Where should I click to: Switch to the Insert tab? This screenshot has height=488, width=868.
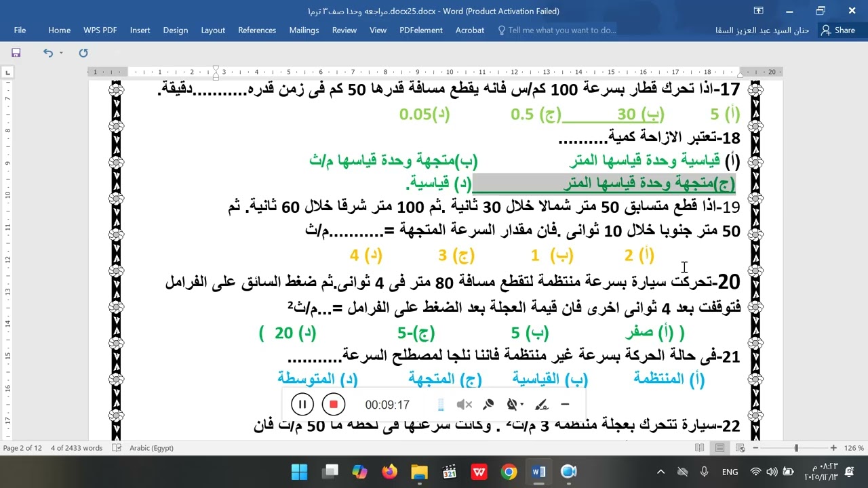click(x=140, y=30)
